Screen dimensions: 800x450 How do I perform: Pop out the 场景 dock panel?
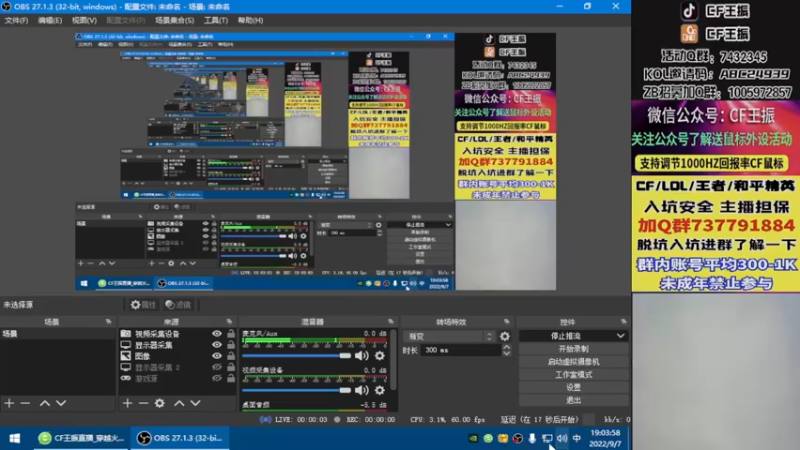(108, 321)
